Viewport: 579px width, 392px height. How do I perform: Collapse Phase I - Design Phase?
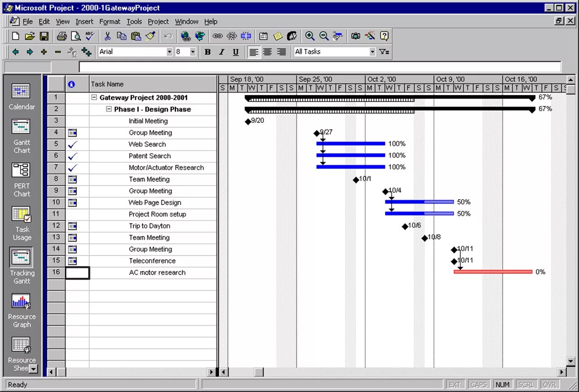coord(109,109)
